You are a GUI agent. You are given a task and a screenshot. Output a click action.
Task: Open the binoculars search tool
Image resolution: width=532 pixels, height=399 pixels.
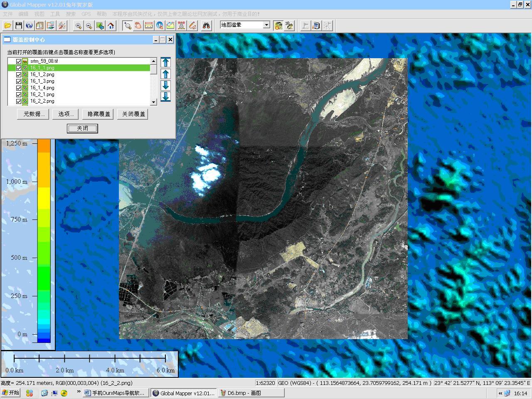[206, 26]
